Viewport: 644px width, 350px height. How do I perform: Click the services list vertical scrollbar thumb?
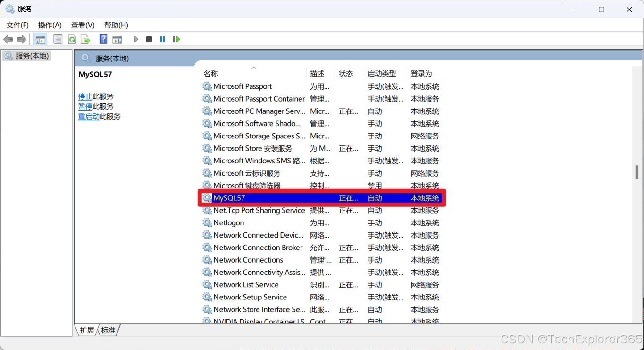tap(637, 172)
